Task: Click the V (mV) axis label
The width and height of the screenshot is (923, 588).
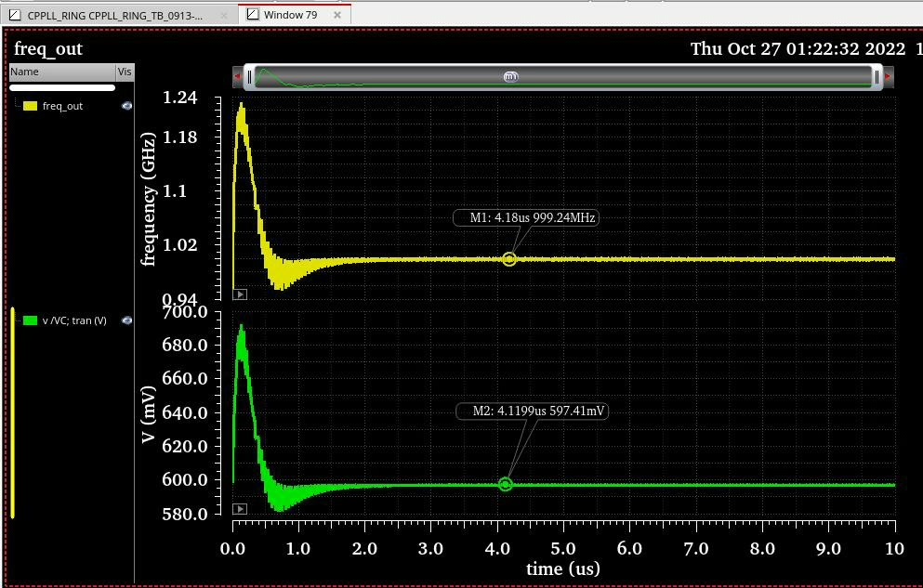Action: pyautogui.click(x=149, y=414)
